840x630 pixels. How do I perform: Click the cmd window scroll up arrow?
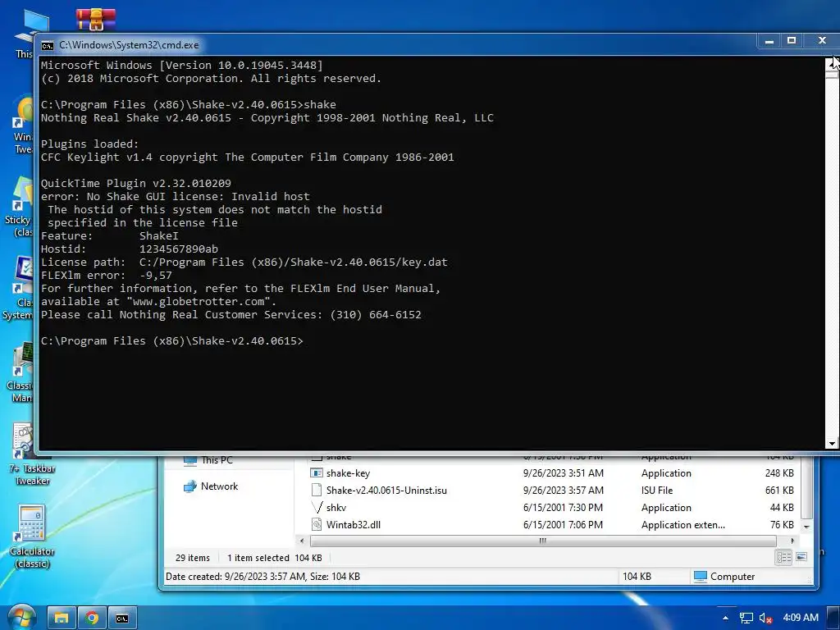point(832,62)
